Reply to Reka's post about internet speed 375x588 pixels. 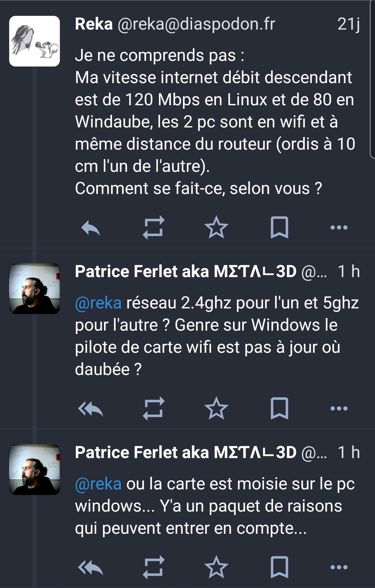[91, 228]
